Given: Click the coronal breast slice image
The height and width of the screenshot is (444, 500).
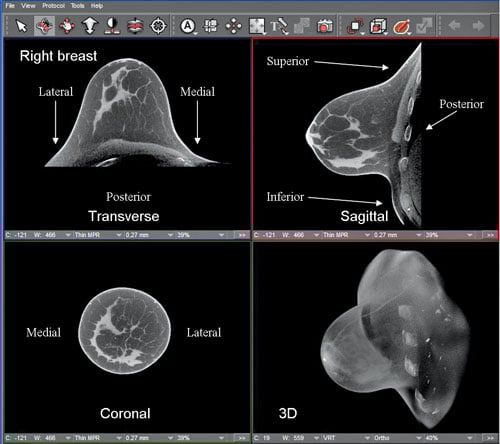Looking at the screenshot, I should (x=124, y=331).
